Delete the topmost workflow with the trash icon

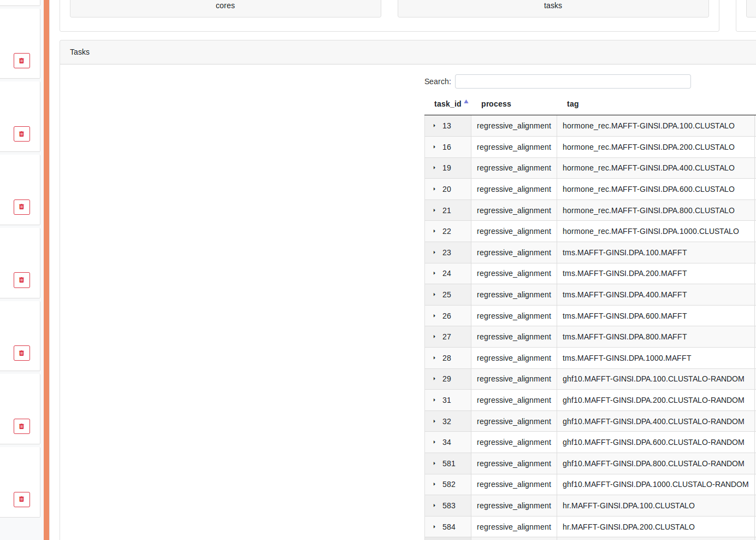(x=21, y=61)
